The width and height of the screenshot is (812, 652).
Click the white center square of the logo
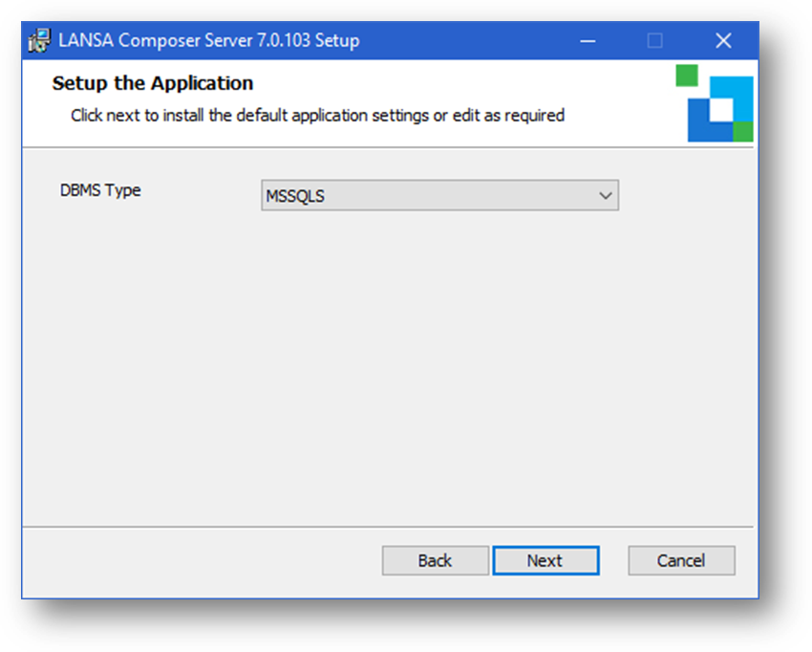click(x=720, y=110)
